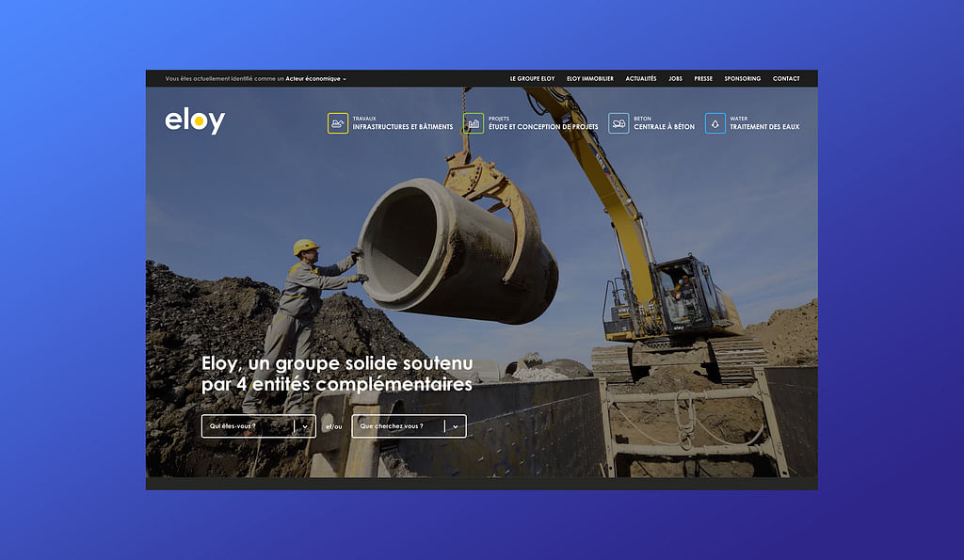Click the Eloy logo
Viewport: 964px width, 560px height.
(x=195, y=121)
